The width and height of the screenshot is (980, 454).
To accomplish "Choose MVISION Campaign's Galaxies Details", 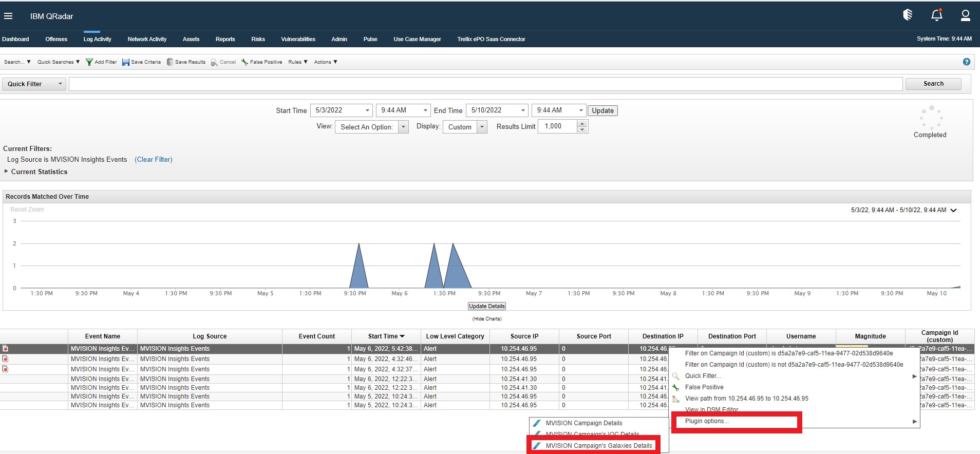I will click(598, 446).
